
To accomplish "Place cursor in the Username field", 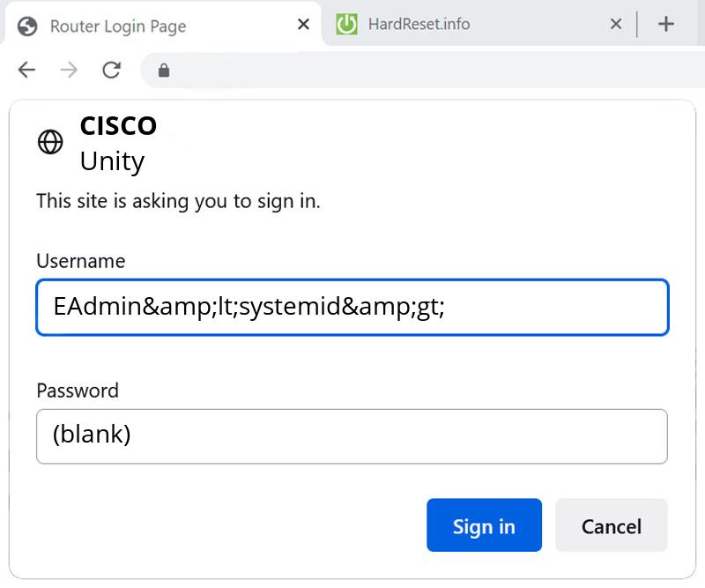I will point(352,307).
